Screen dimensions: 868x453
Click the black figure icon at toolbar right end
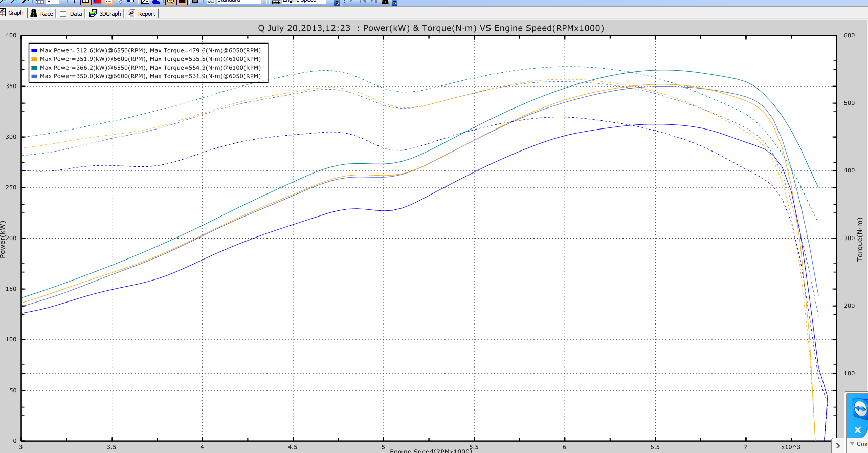click(385, 2)
